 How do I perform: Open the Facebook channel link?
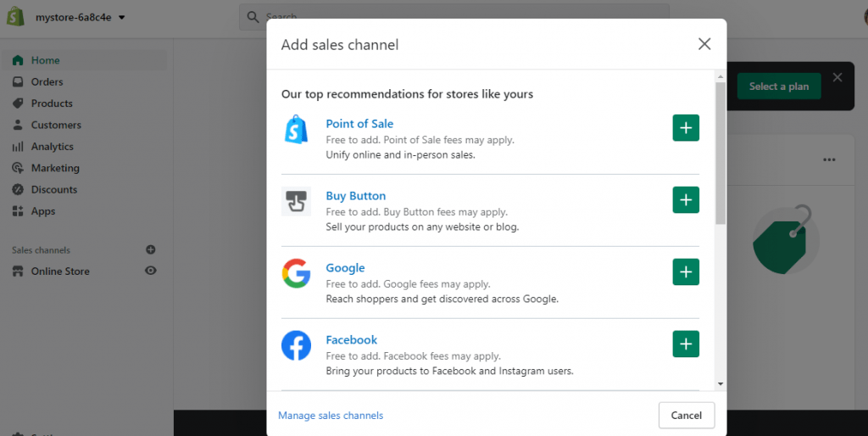[351, 339]
